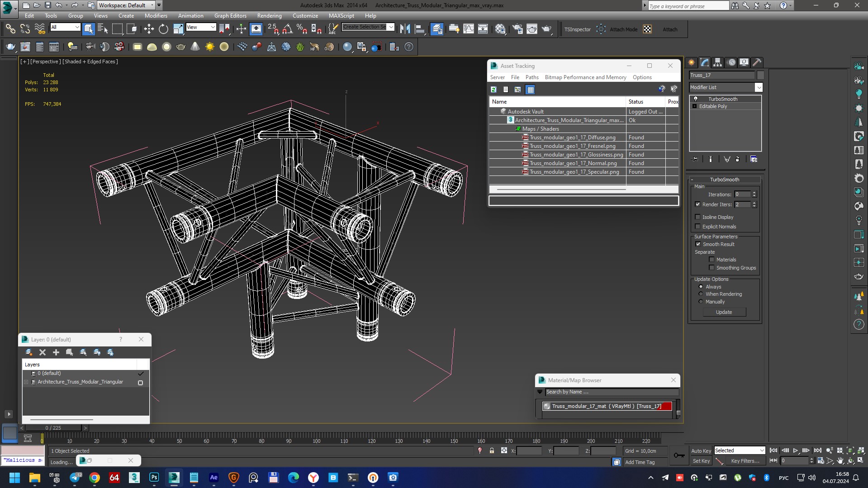Click Refresh in Asset Tracking toolbar
The image size is (868, 488).
tap(494, 90)
